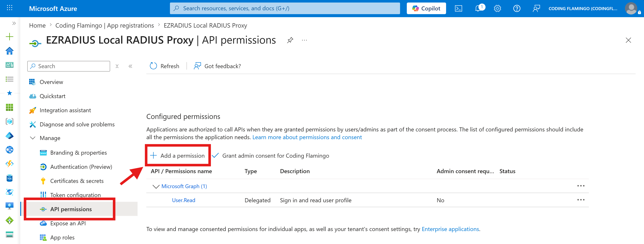Open Storage accounts icon in sidebar
The image size is (644, 244).
pyautogui.click(x=9, y=235)
